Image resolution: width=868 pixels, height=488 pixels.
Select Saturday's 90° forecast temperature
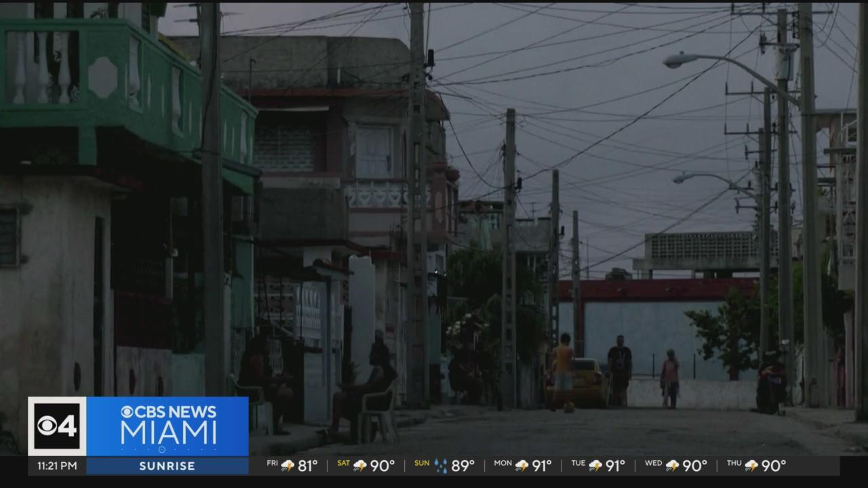pos(382,466)
